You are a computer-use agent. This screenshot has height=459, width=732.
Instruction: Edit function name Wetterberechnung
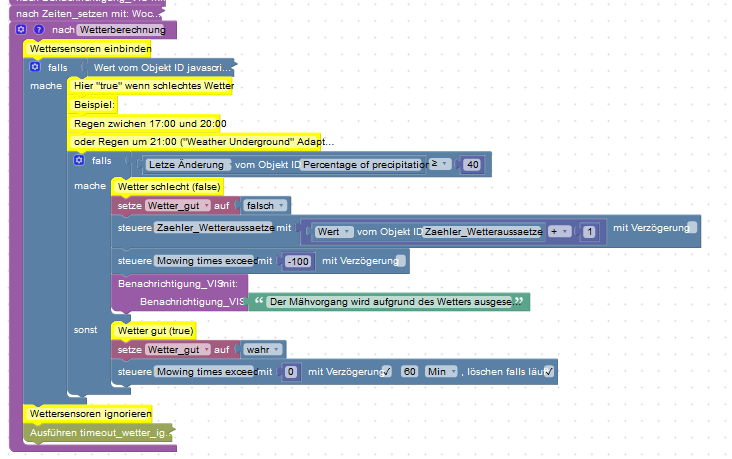pyautogui.click(x=122, y=30)
